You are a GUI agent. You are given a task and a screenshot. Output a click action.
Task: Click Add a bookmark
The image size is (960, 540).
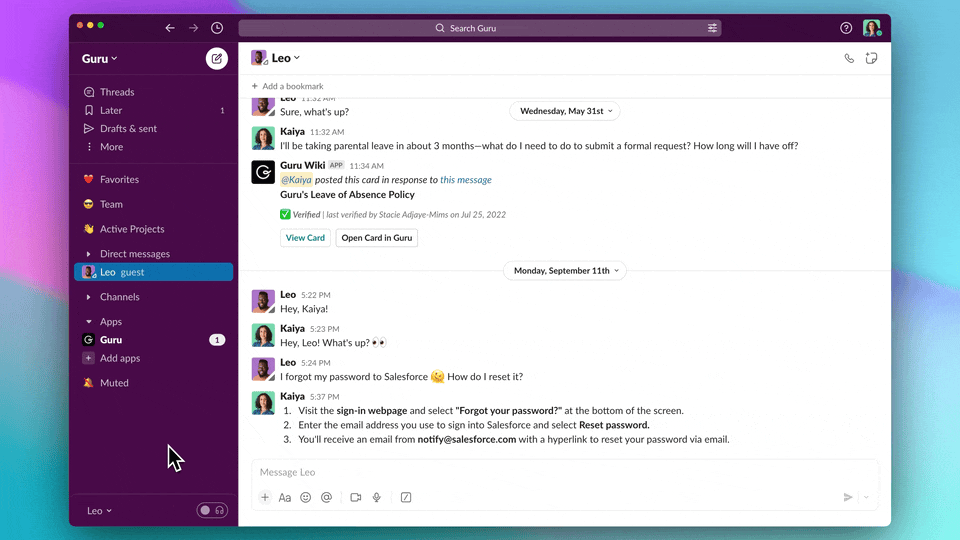click(287, 86)
